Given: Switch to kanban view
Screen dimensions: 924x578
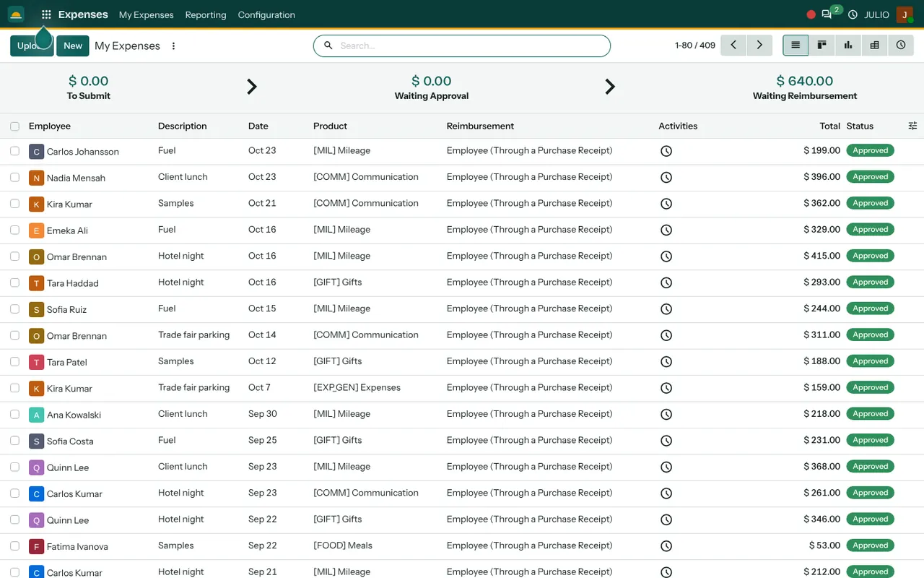Looking at the screenshot, I should coord(821,45).
